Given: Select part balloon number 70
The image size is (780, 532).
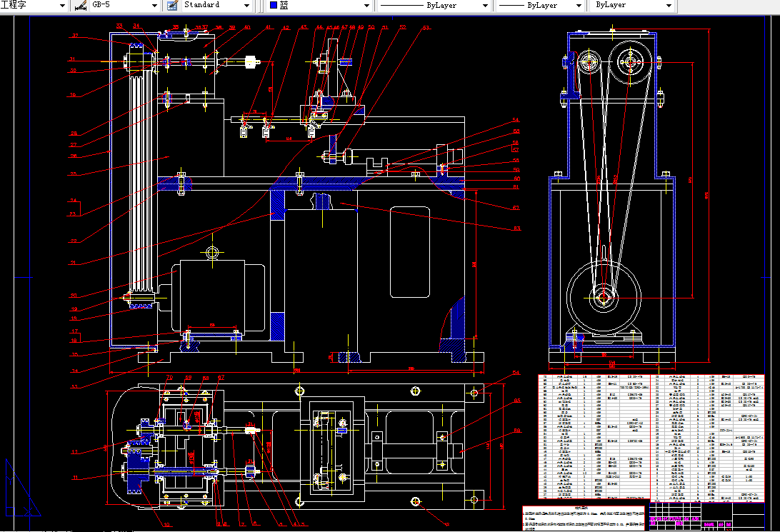Looking at the screenshot, I should tap(169, 377).
